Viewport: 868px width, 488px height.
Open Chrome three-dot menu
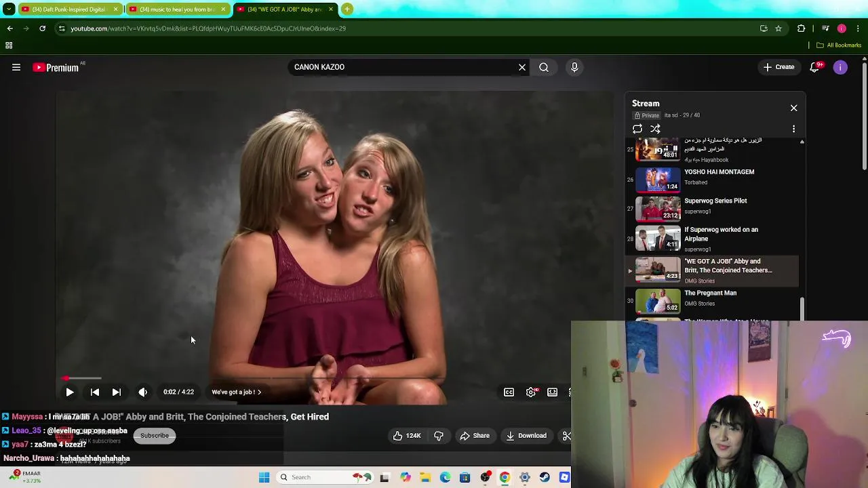click(859, 28)
